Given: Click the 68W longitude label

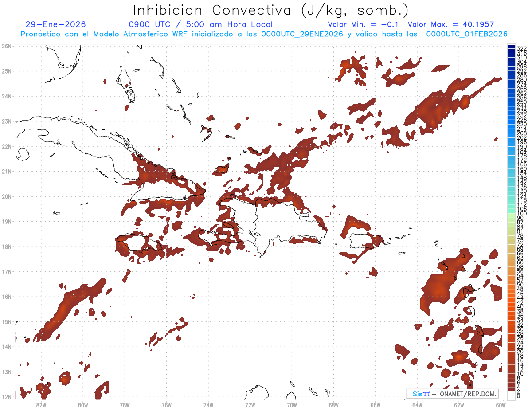Looking at the screenshot, I should click(x=333, y=404).
